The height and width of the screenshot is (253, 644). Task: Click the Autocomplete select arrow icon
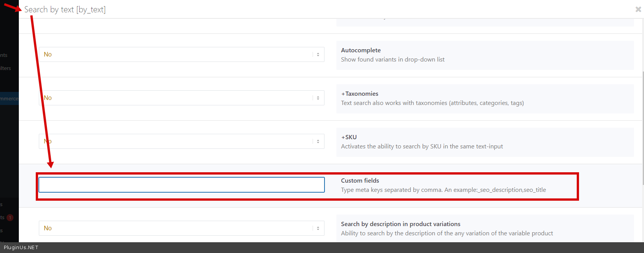318,55
